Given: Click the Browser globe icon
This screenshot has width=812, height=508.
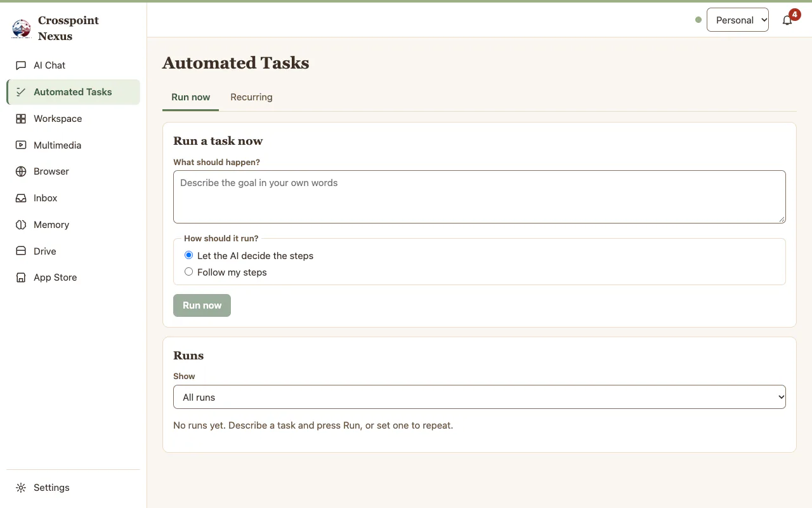Looking at the screenshot, I should 21,171.
